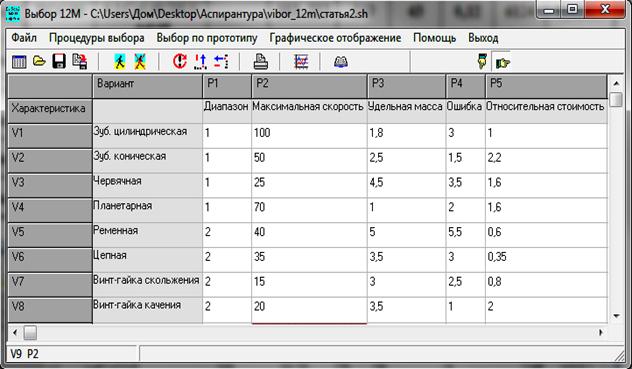Screen dimensions: 632x369
Task: Click the Червячная variant cell
Action: tap(148, 186)
